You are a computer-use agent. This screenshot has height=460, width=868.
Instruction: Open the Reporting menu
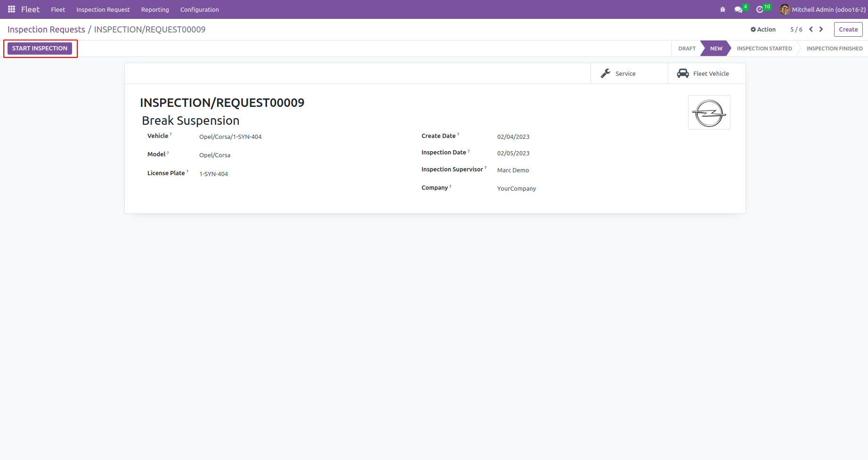pyautogui.click(x=155, y=9)
